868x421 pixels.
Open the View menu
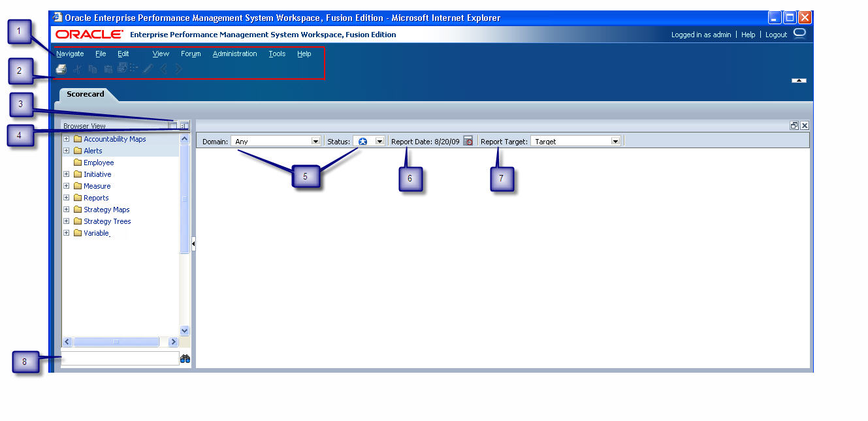(x=161, y=54)
